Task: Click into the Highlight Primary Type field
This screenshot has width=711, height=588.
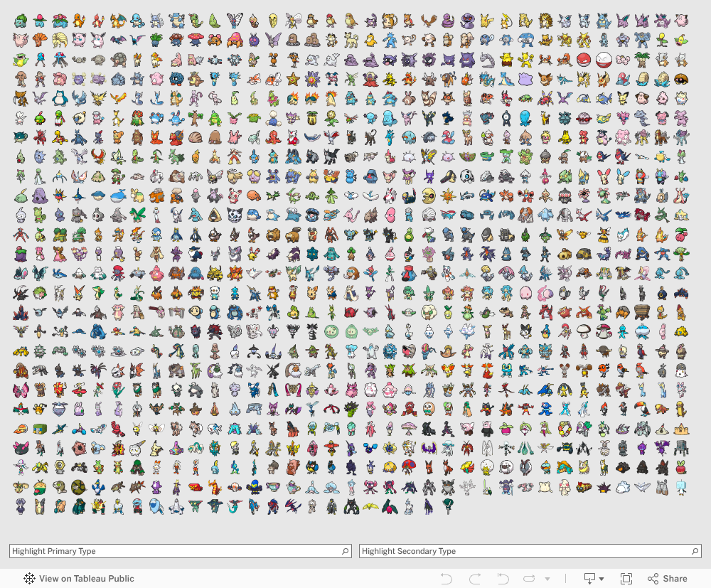Action: pos(174,551)
